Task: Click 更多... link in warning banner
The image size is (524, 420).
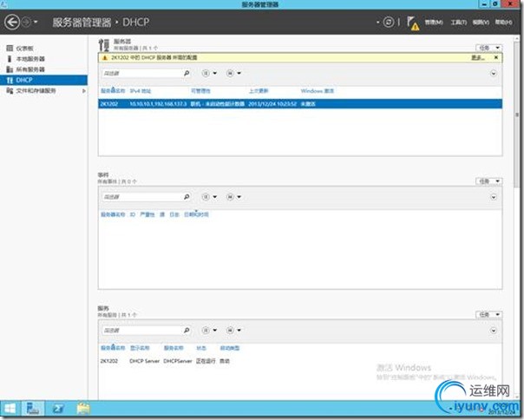Action: 477,58
